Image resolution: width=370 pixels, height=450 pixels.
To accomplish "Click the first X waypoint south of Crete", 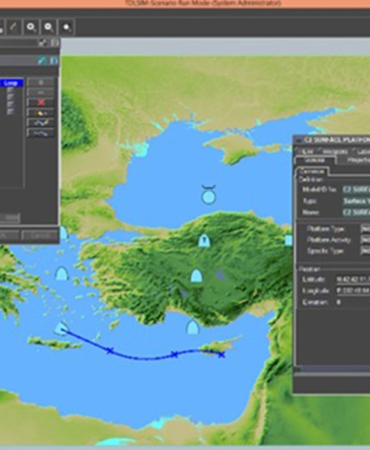I will coord(110,350).
